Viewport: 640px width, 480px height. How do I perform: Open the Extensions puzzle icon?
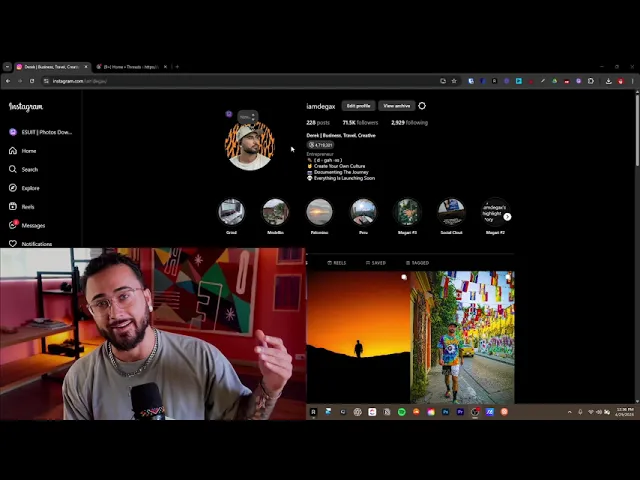click(x=591, y=81)
